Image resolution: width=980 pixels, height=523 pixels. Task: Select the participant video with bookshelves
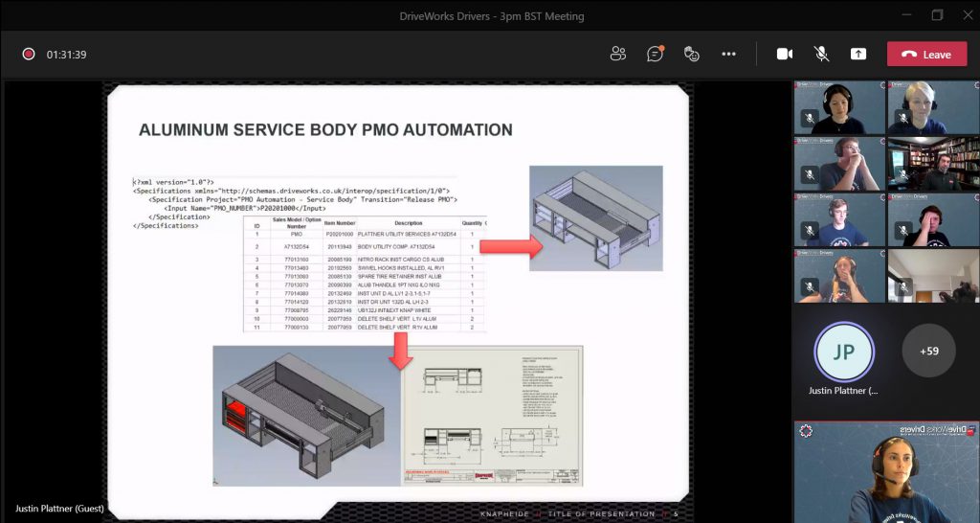click(933, 164)
